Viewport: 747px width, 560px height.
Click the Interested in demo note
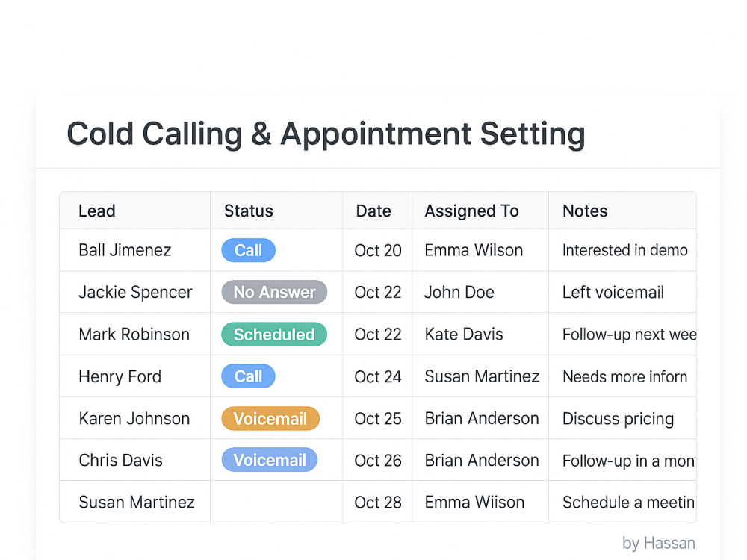(624, 250)
